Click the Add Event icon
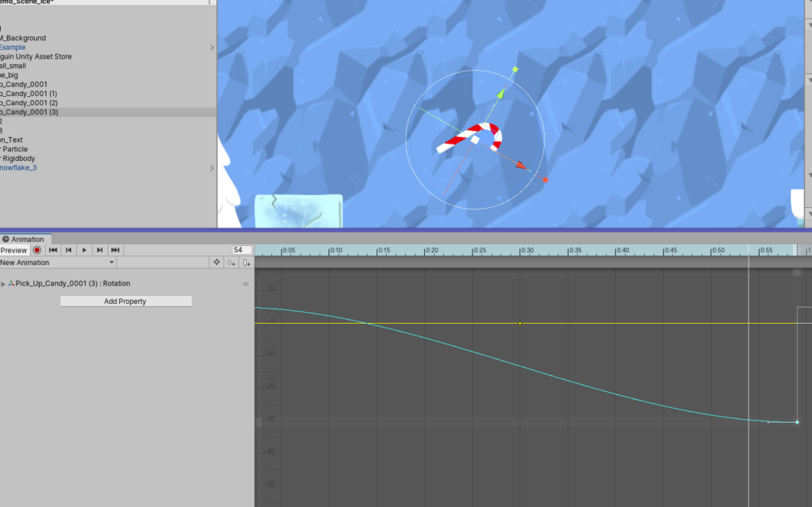Image resolution: width=812 pixels, height=507 pixels. point(247,263)
